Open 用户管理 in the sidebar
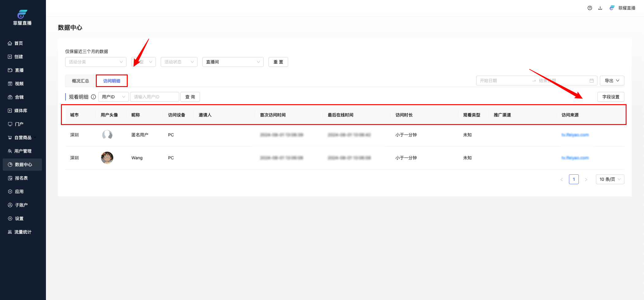644x300 pixels. coord(23,151)
